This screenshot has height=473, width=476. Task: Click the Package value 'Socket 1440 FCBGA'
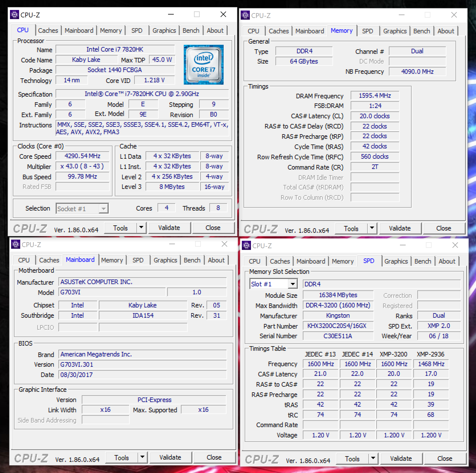click(x=115, y=70)
